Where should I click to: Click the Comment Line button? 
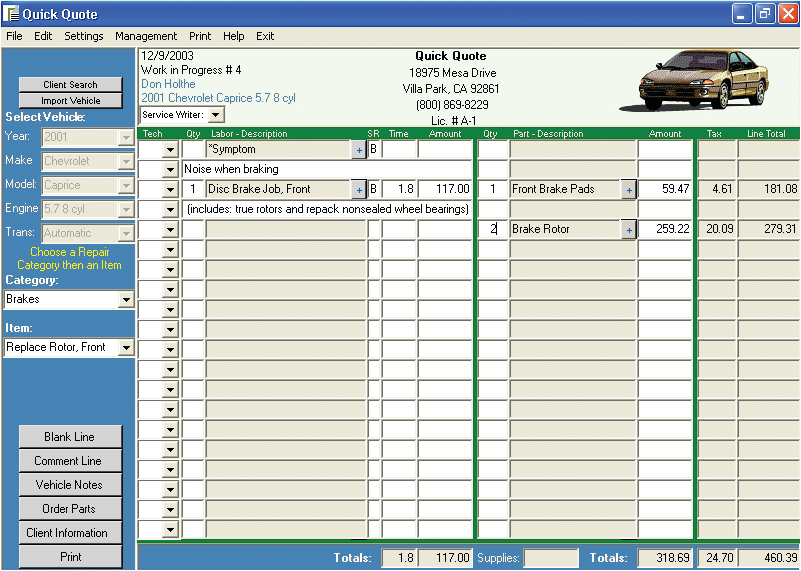point(70,461)
